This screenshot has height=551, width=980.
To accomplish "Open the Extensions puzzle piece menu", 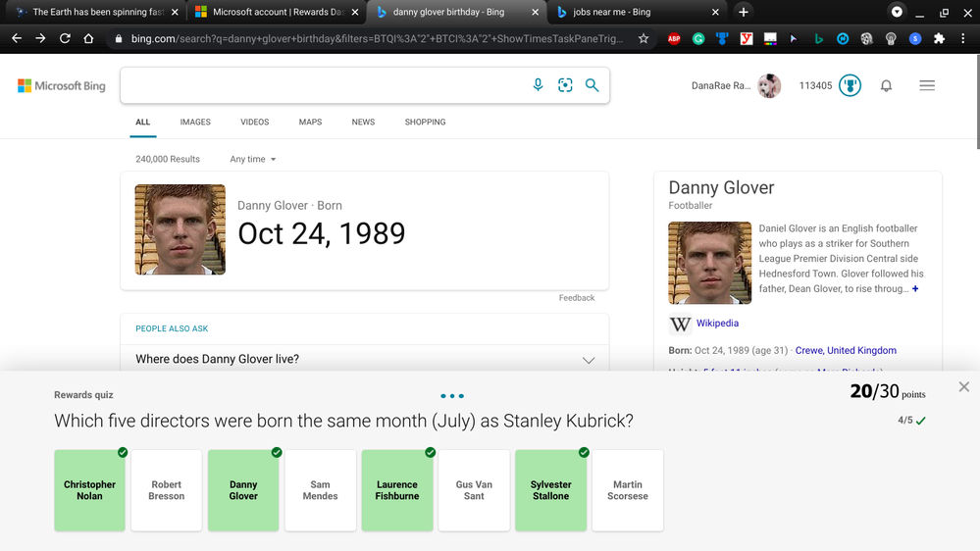I will pyautogui.click(x=939, y=39).
